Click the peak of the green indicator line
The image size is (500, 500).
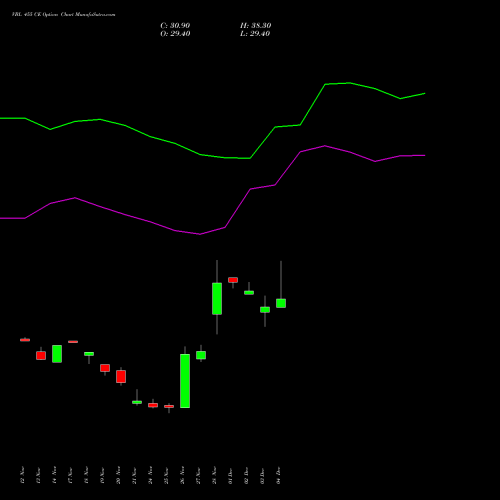click(349, 83)
